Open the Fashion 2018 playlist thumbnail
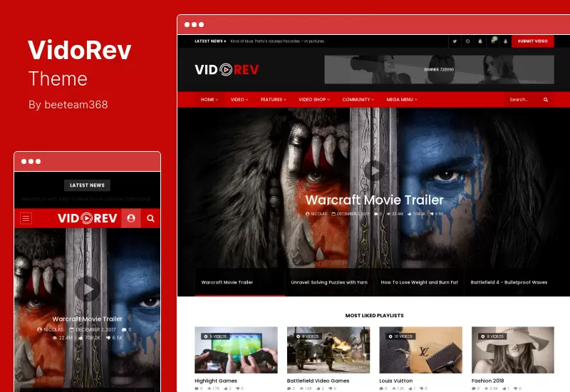Screen dimensions: 570x392 click(x=513, y=350)
